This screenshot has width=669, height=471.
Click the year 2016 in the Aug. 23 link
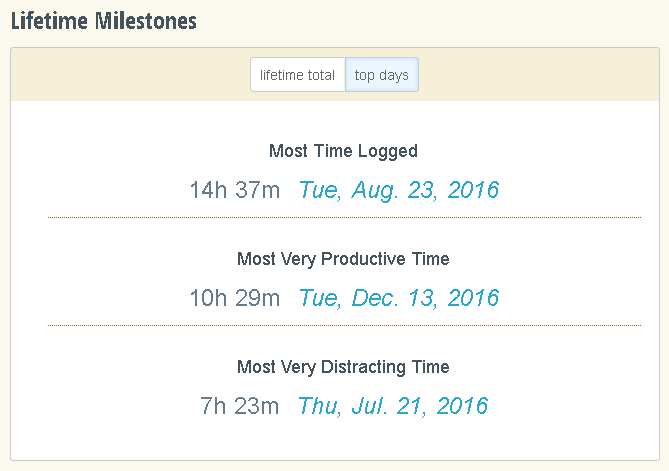[473, 189]
